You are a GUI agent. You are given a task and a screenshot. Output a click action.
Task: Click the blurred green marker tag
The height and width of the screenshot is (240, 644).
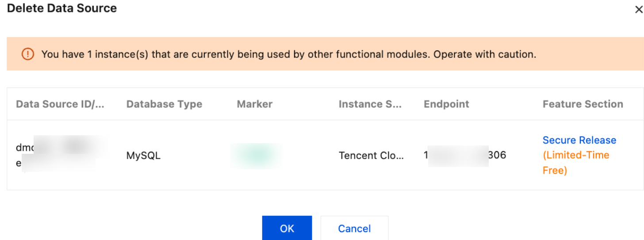[256, 155]
